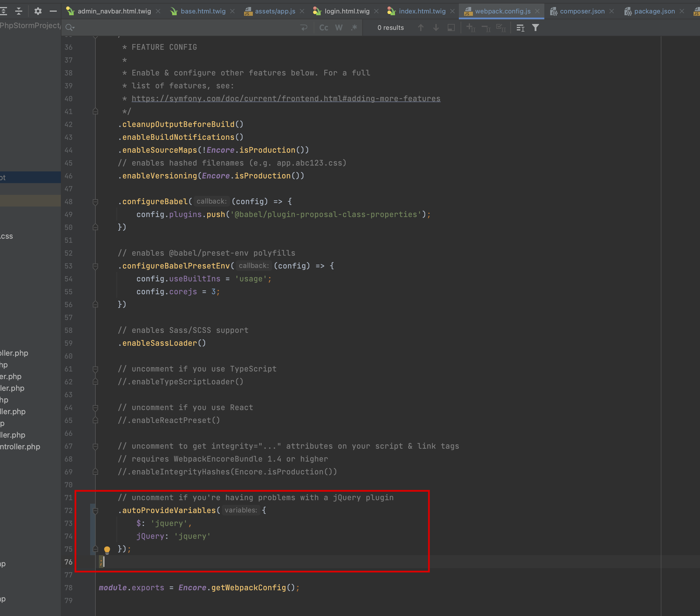Viewport: 700px width, 616px height.
Task: Click fold end marker at line 50
Action: click(96, 227)
